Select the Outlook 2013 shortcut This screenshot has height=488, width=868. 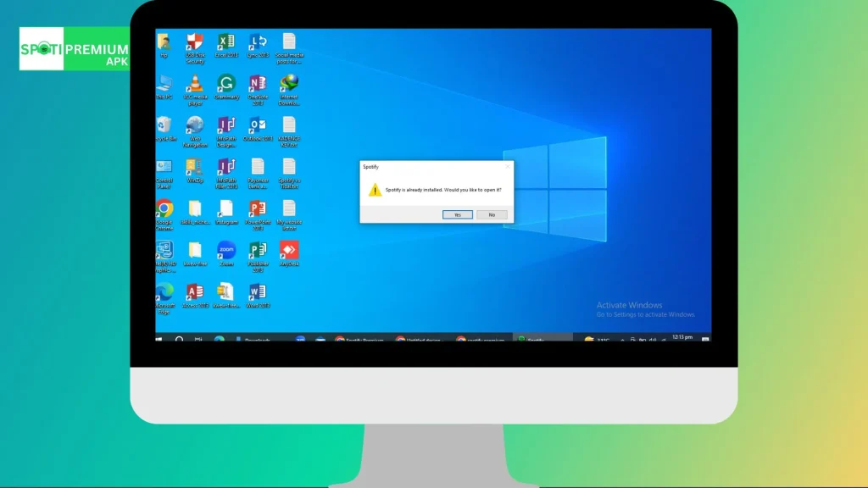click(258, 129)
